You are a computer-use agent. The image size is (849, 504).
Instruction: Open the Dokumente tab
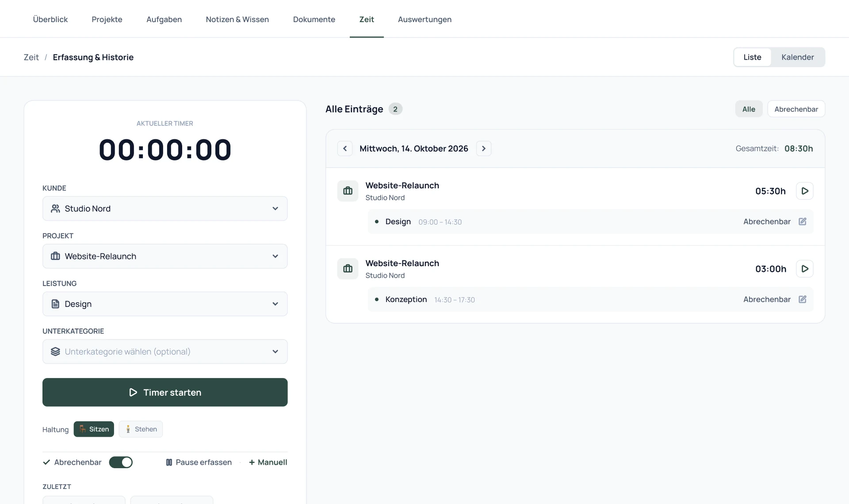pos(314,19)
